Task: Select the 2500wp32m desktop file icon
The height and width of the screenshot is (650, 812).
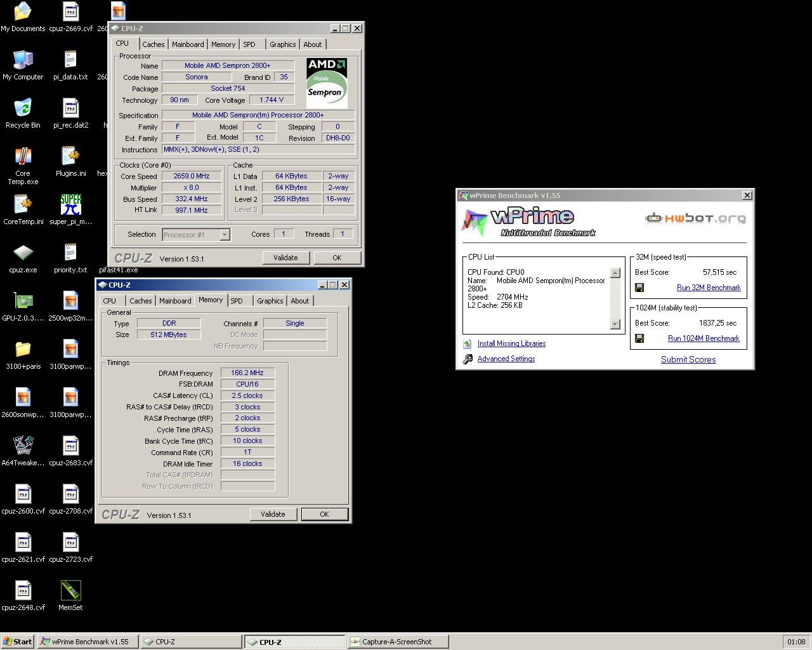Action: click(x=70, y=301)
